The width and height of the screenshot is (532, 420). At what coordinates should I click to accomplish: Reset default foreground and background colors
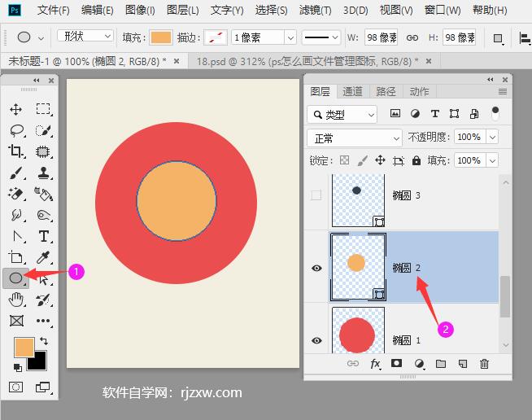[x=17, y=367]
